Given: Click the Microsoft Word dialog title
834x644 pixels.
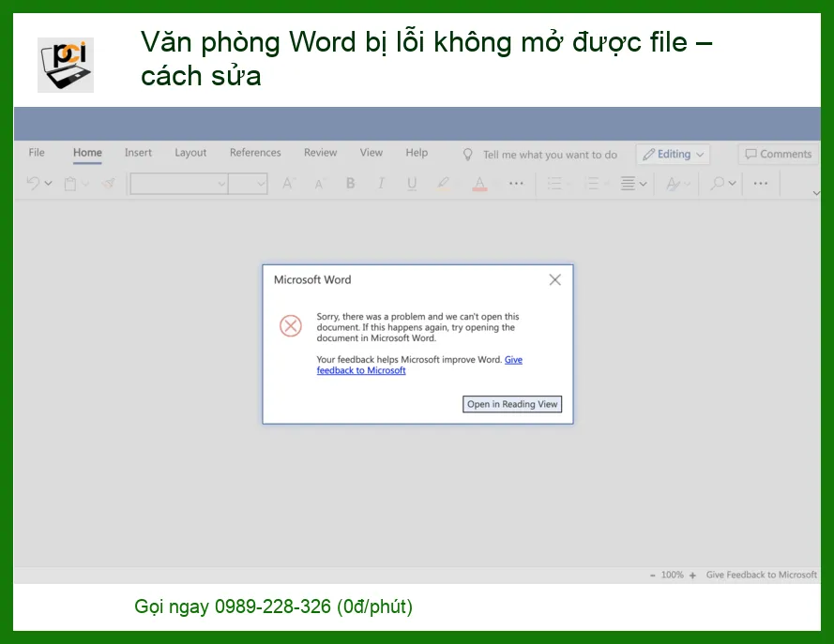Looking at the screenshot, I should [x=312, y=280].
